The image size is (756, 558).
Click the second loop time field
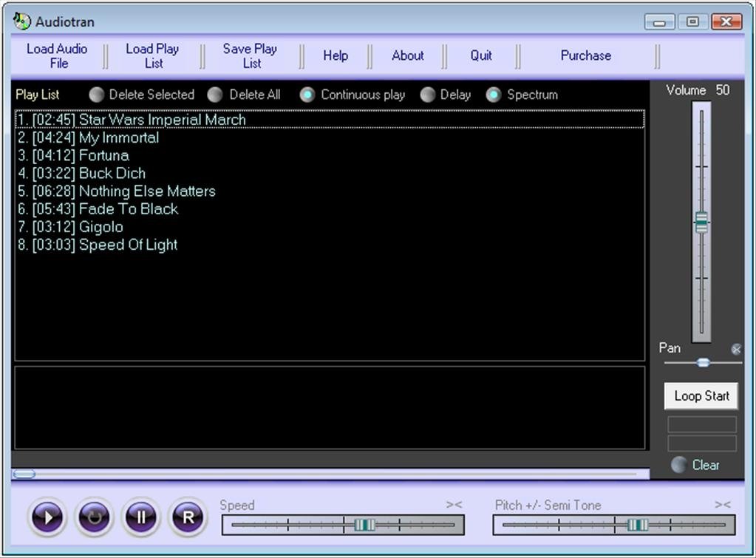tap(702, 443)
